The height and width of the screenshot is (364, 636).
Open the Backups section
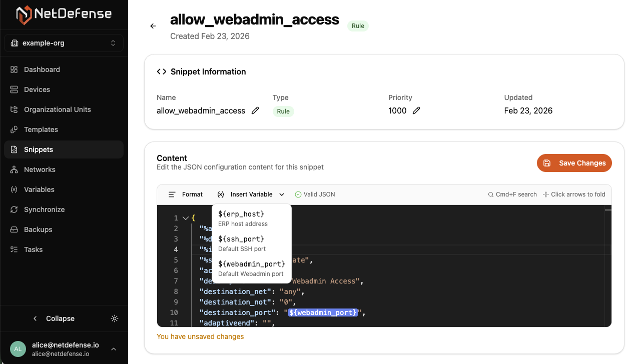tap(38, 229)
